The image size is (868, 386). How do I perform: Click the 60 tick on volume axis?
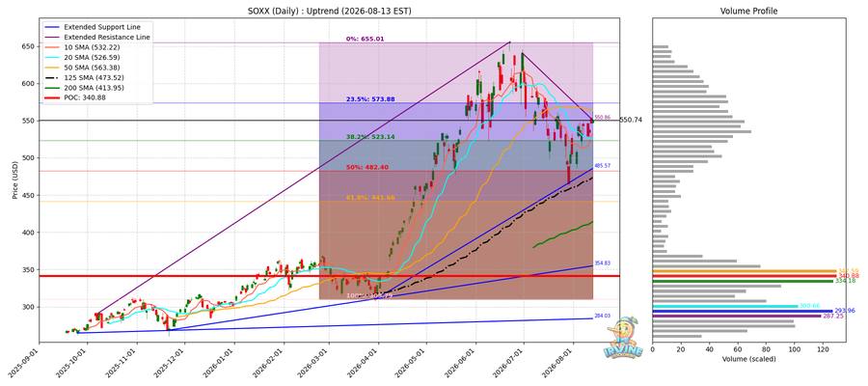pyautogui.click(x=738, y=349)
